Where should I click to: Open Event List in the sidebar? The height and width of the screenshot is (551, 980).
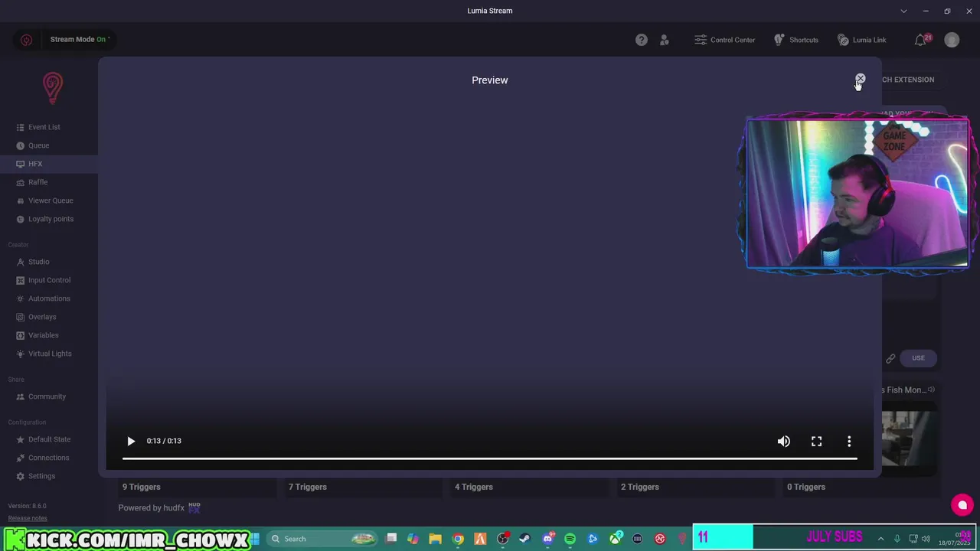[x=44, y=127]
